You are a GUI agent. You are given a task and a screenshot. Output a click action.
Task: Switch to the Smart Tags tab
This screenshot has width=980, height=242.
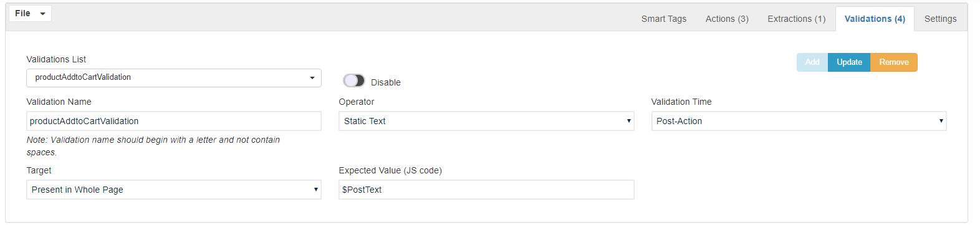664,19
